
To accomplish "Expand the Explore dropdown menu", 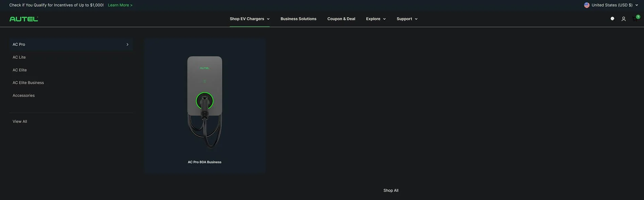I will [x=376, y=19].
